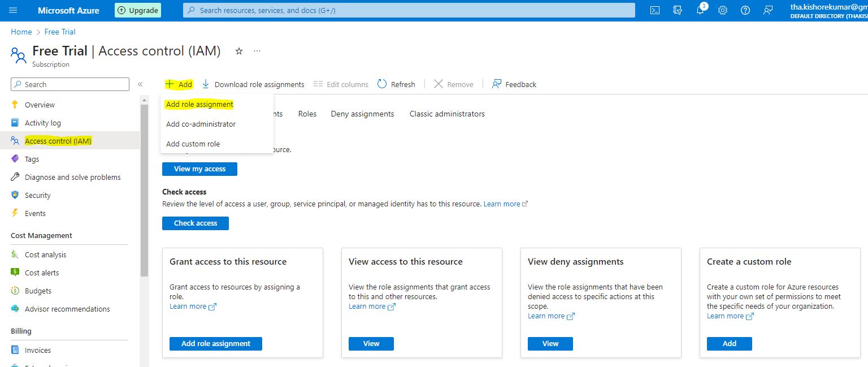Click the Check access button
This screenshot has width=868, height=367.
tap(195, 223)
